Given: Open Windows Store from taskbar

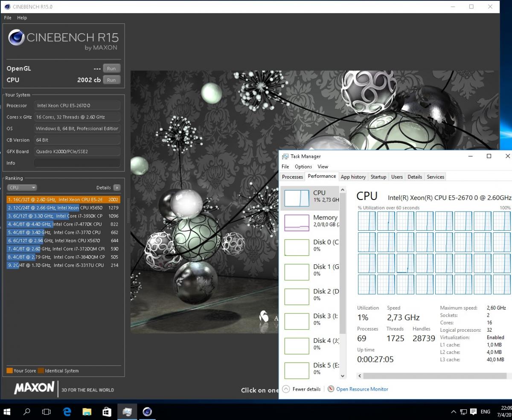Looking at the screenshot, I should pos(107,411).
